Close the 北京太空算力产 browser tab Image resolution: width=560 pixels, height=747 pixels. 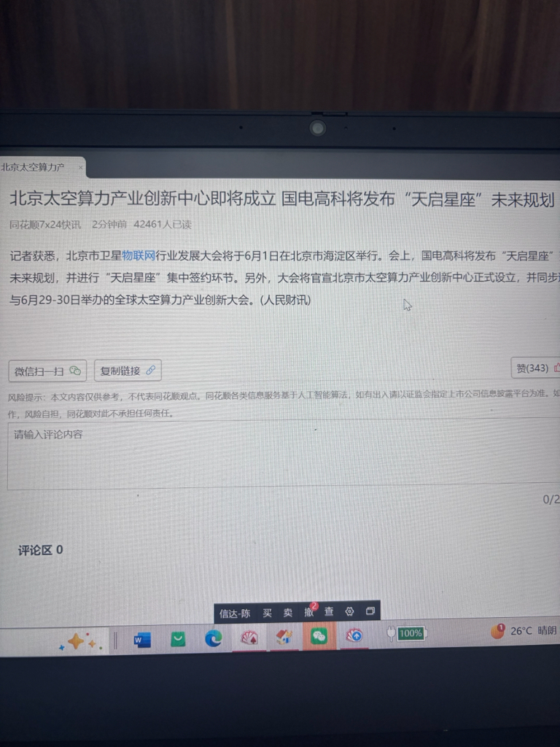(80, 167)
